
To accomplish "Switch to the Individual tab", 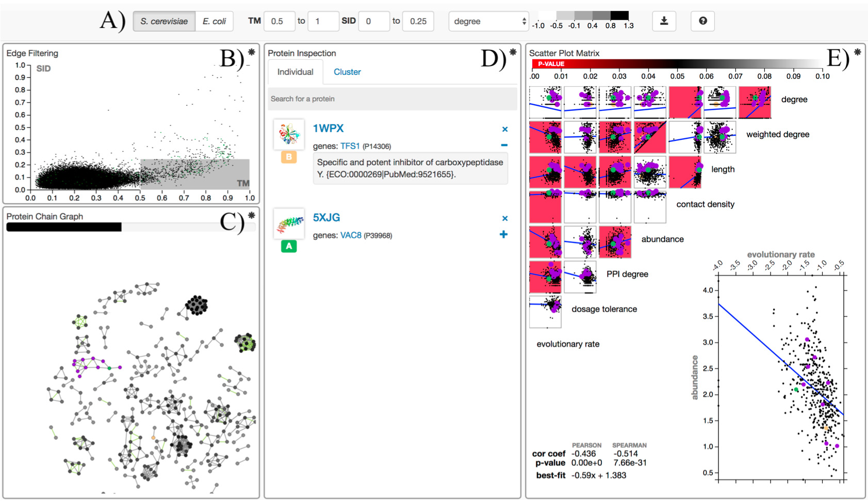I will [x=296, y=72].
